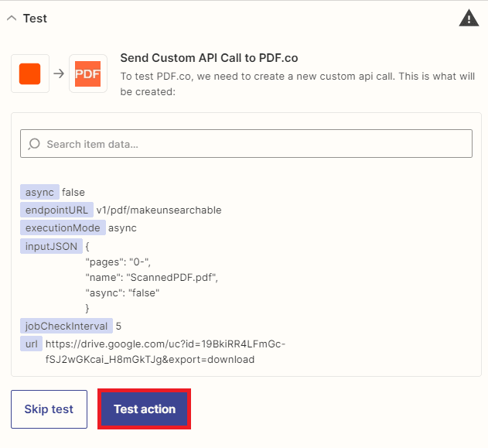Click the PDF.co app icon
Screen dimensions: 488x448
tap(88, 74)
